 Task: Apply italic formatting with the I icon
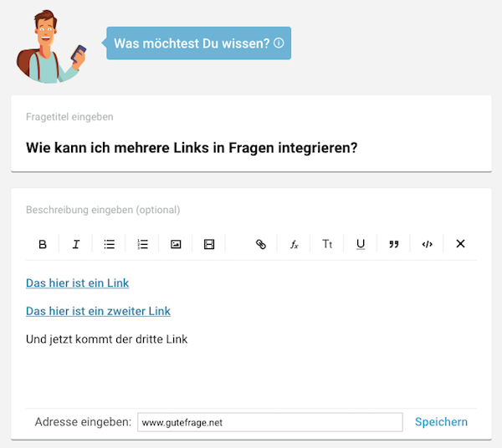point(76,244)
